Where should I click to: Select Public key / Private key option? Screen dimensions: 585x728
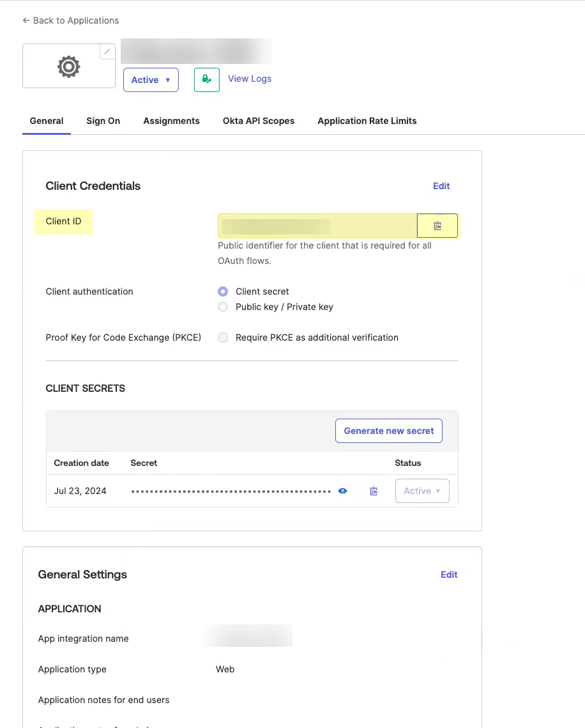223,307
